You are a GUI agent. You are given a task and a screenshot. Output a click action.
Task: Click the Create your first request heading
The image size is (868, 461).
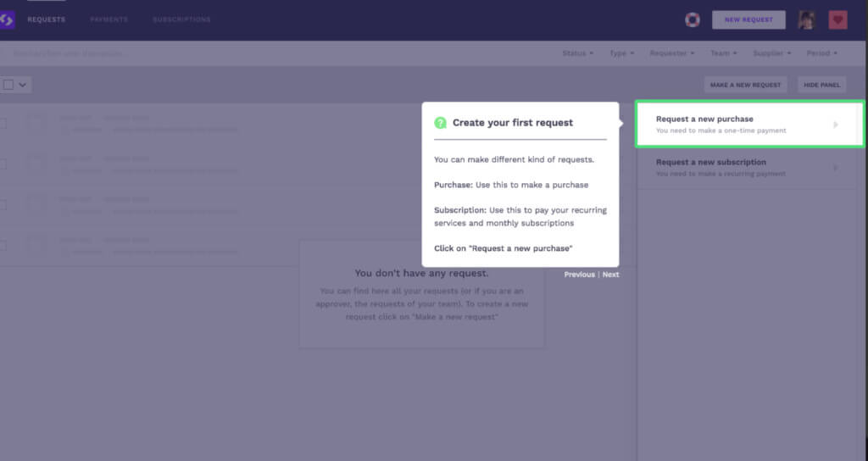pyautogui.click(x=513, y=123)
